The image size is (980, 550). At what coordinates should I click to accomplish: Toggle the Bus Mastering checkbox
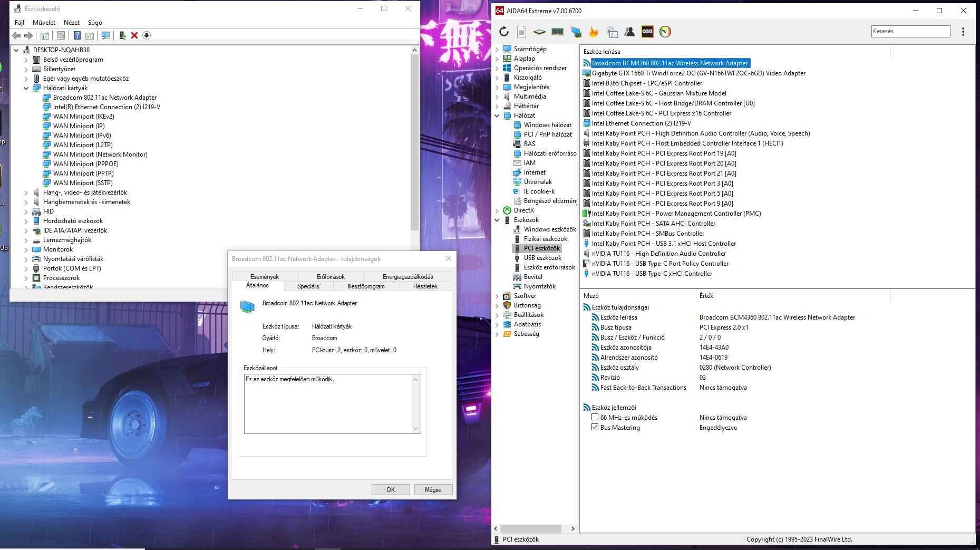[x=595, y=427]
